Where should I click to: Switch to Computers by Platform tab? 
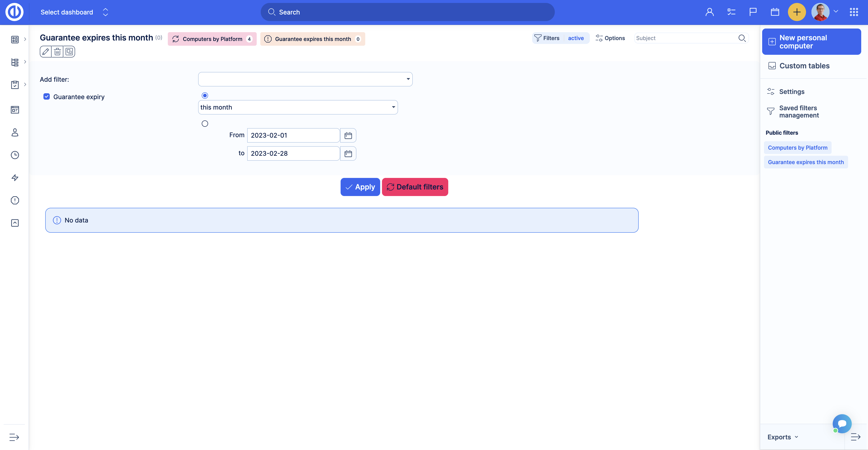[x=212, y=39]
